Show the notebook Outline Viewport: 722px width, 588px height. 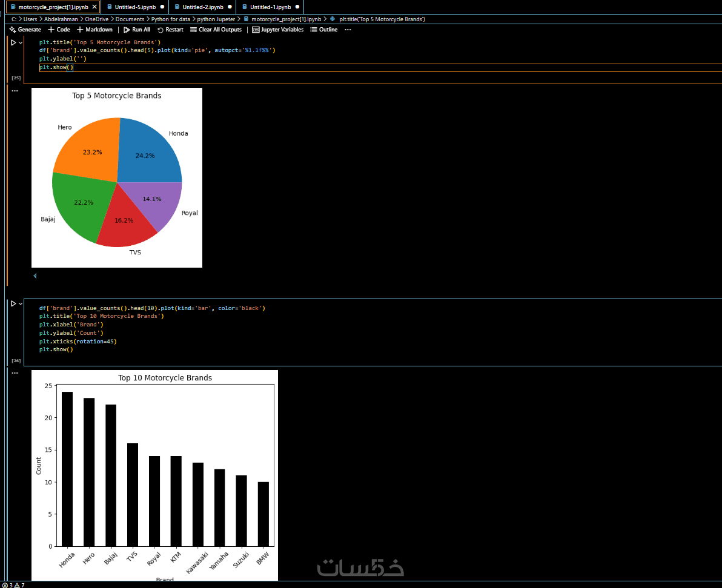[x=323, y=30]
